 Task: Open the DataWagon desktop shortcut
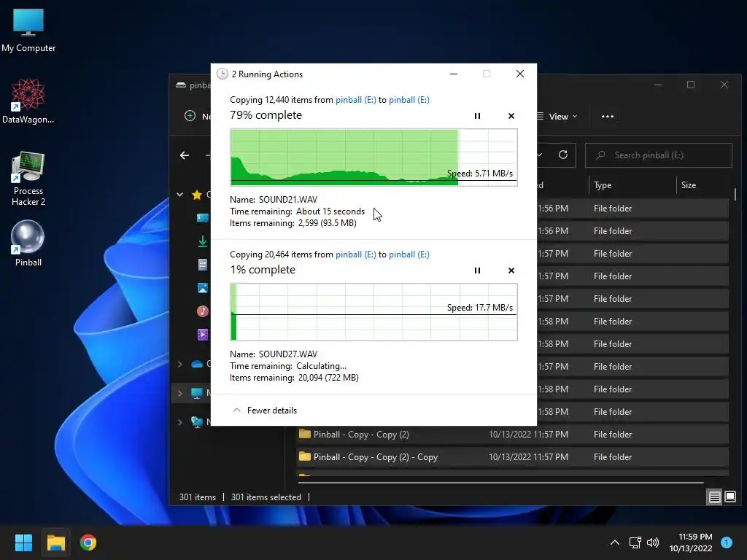pos(28,101)
